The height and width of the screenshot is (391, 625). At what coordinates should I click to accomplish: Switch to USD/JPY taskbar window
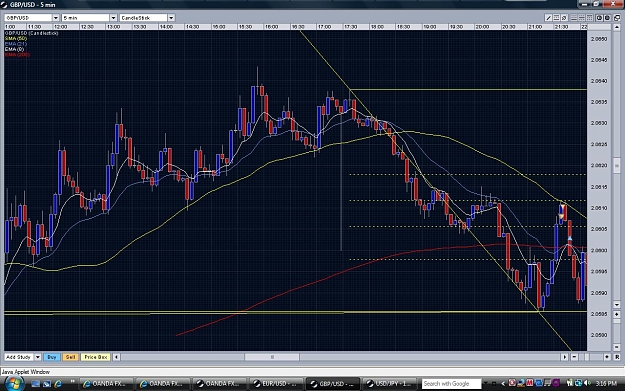pyautogui.click(x=389, y=384)
